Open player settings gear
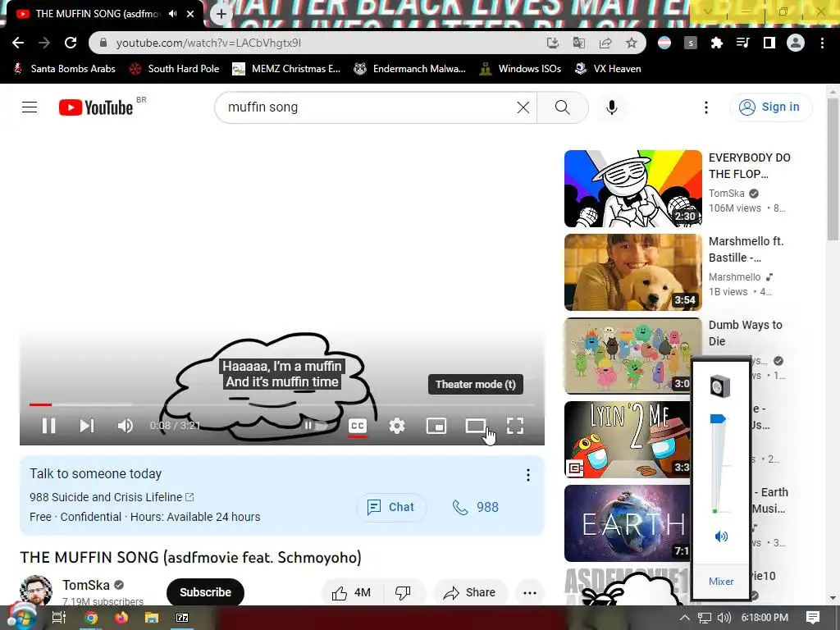Viewport: 840px width, 630px height. pyautogui.click(x=397, y=426)
